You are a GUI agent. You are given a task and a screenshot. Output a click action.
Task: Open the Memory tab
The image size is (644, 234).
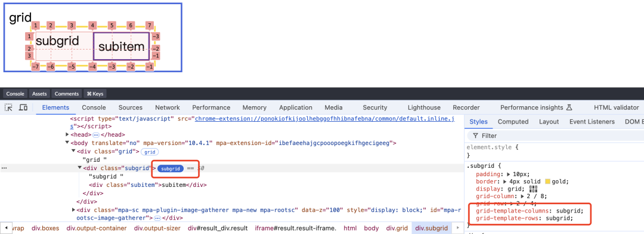pyautogui.click(x=254, y=107)
